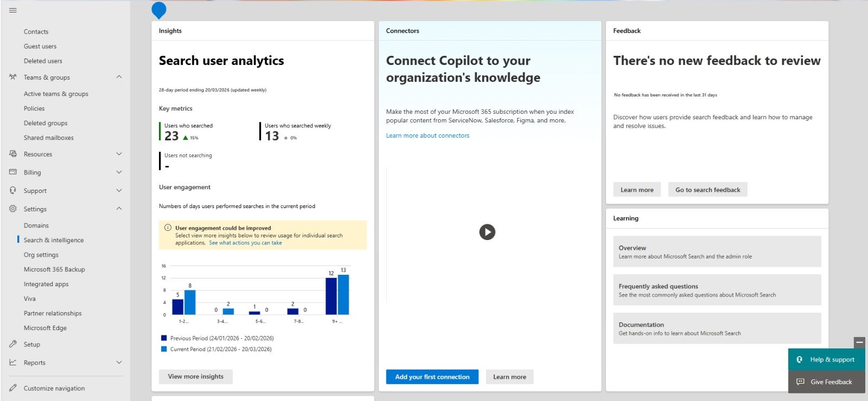This screenshot has width=868, height=401.
Task: Click the Reports chart icon
Action: click(13, 363)
